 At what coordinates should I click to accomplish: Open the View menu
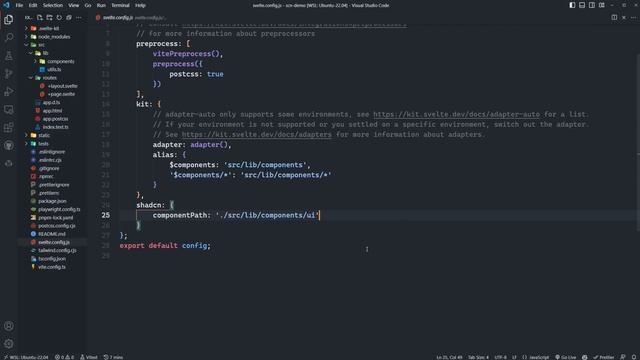click(x=73, y=5)
